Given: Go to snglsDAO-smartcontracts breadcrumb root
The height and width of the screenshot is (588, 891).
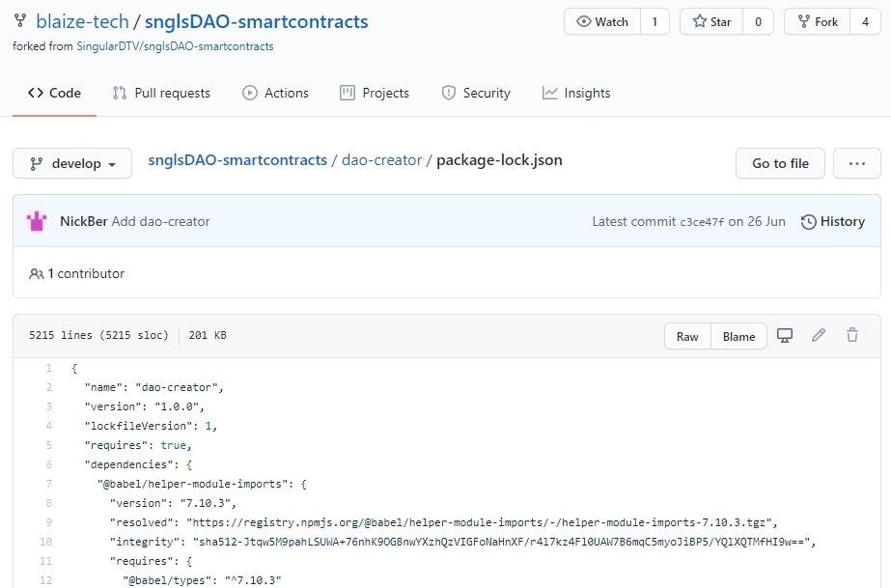Looking at the screenshot, I should [237, 160].
